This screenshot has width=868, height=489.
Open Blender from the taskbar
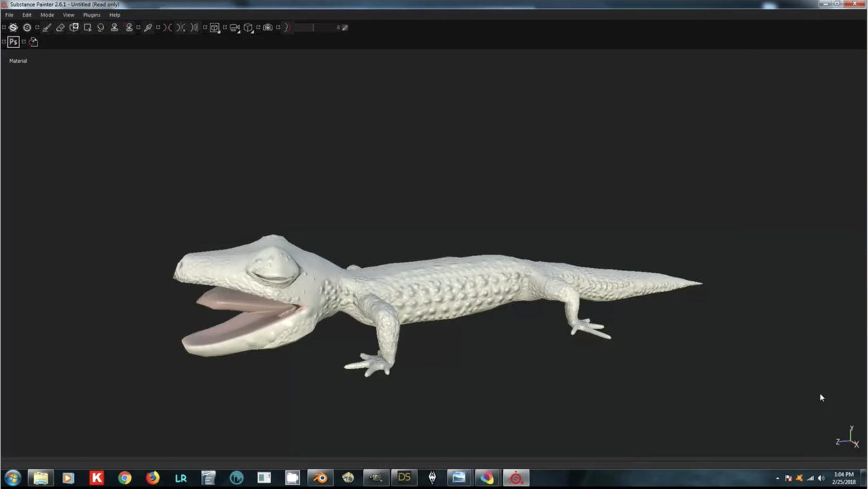tap(320, 478)
